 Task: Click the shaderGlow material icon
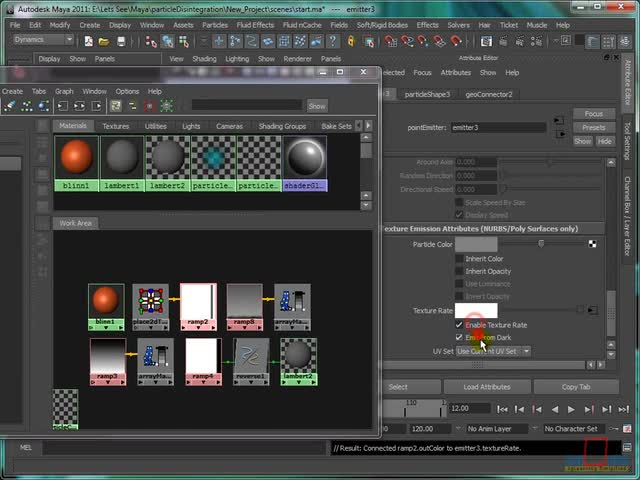pyautogui.click(x=305, y=157)
